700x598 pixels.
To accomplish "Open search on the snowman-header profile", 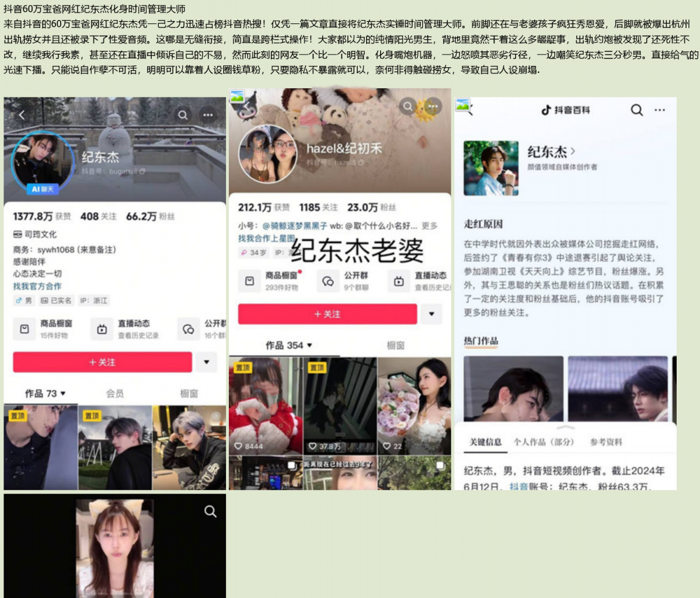I will 183,115.
